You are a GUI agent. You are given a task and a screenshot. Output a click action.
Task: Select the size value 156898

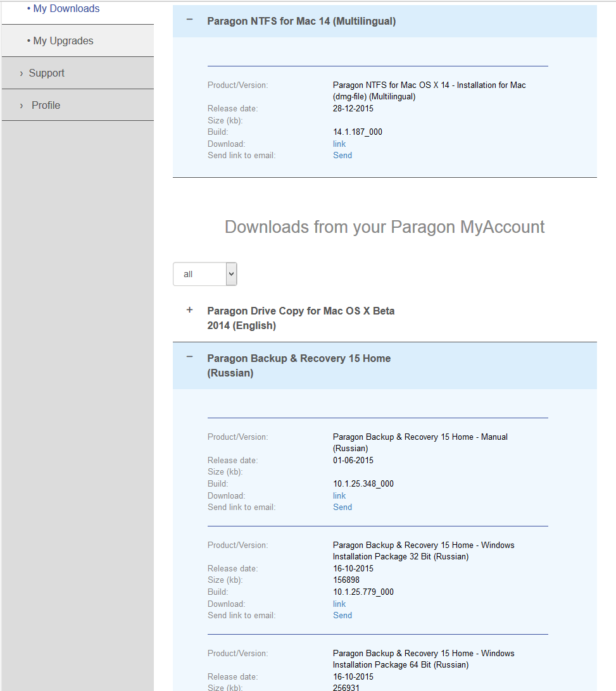pos(346,580)
